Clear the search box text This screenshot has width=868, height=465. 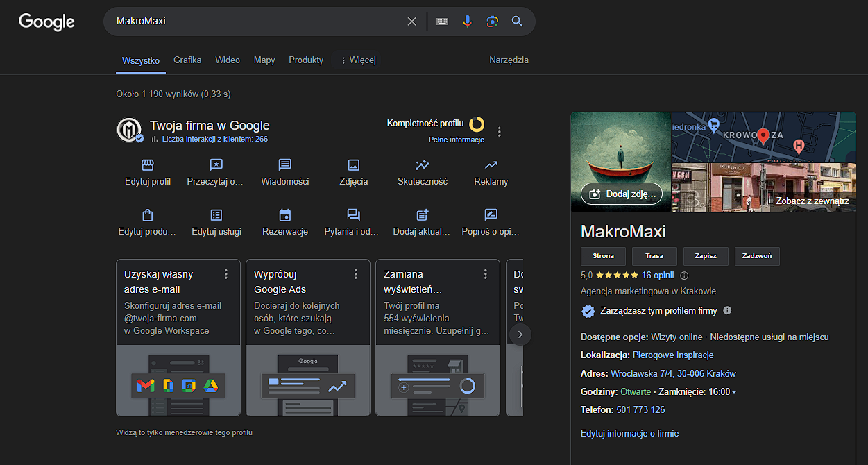412,22
